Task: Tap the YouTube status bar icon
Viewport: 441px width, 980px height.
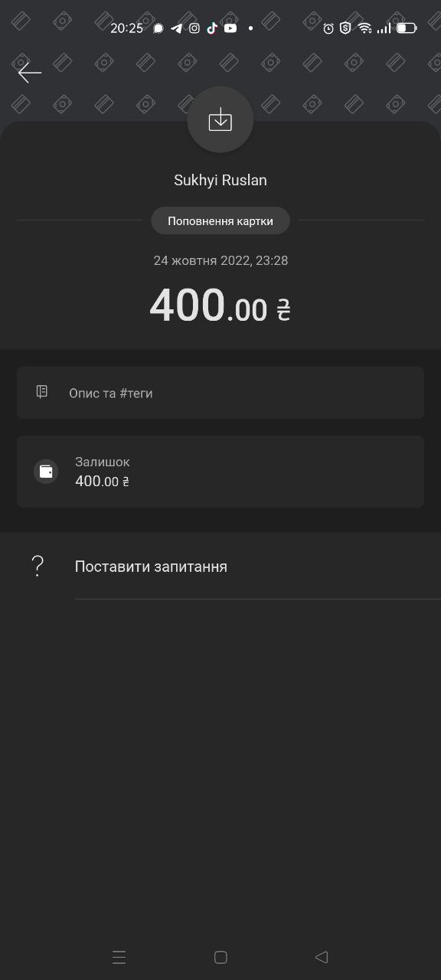Action: coord(230,28)
